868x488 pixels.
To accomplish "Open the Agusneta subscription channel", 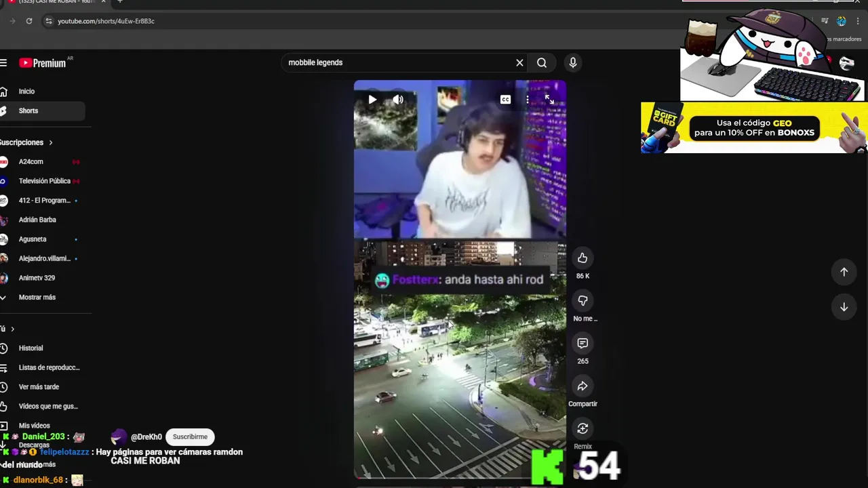I will [33, 239].
